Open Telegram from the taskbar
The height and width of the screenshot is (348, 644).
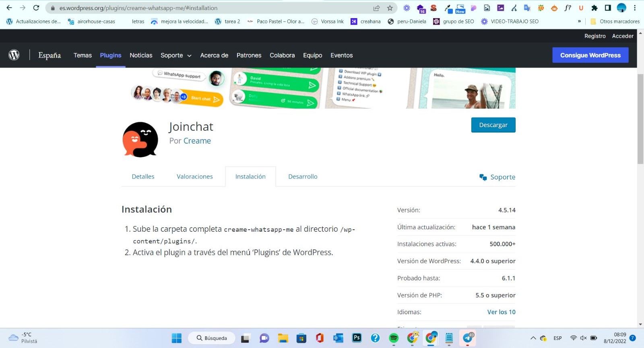468,338
